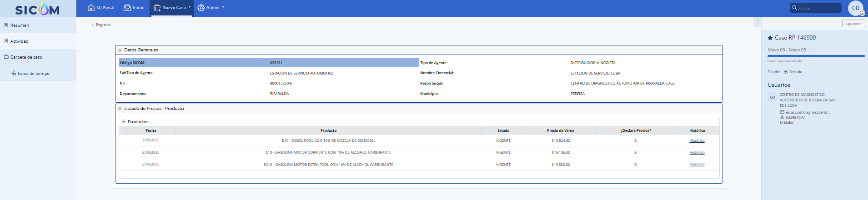Collapse the Datos Generales section
This screenshot has width=868, height=200.
(x=120, y=50)
